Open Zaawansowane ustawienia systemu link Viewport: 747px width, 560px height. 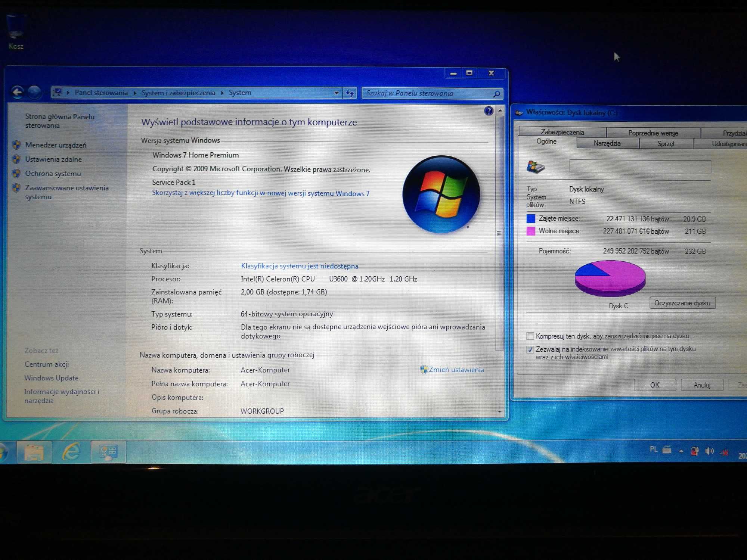[67, 192]
